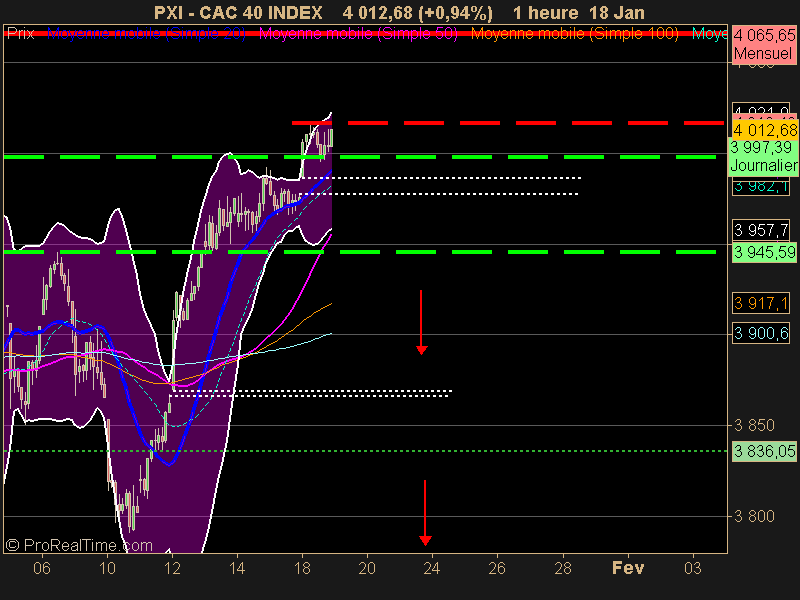Select 'Moyenne mobile (Simple 100)' legend entry
Screen dimensions: 800x600
[x=574, y=34]
